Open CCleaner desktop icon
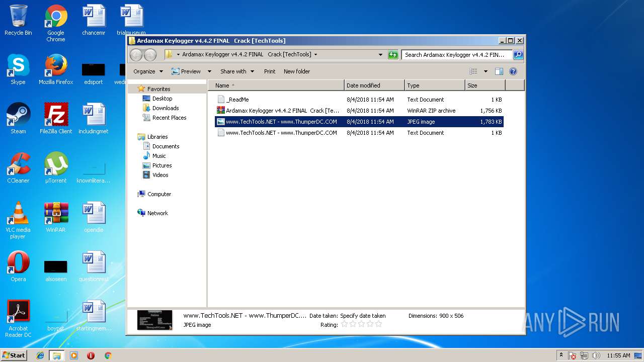644x362 pixels. (18, 168)
